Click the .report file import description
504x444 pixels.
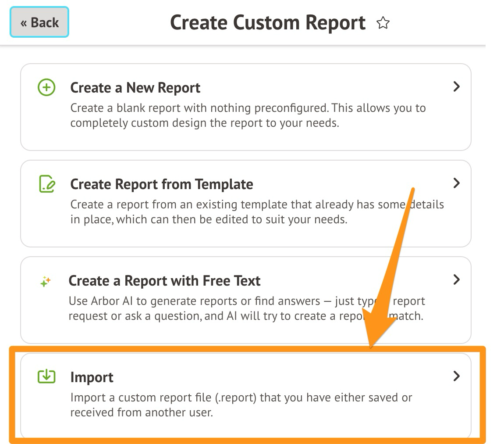pyautogui.click(x=241, y=405)
